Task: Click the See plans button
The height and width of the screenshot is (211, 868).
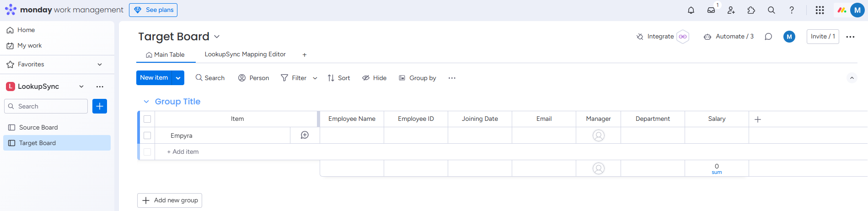Action: (153, 10)
